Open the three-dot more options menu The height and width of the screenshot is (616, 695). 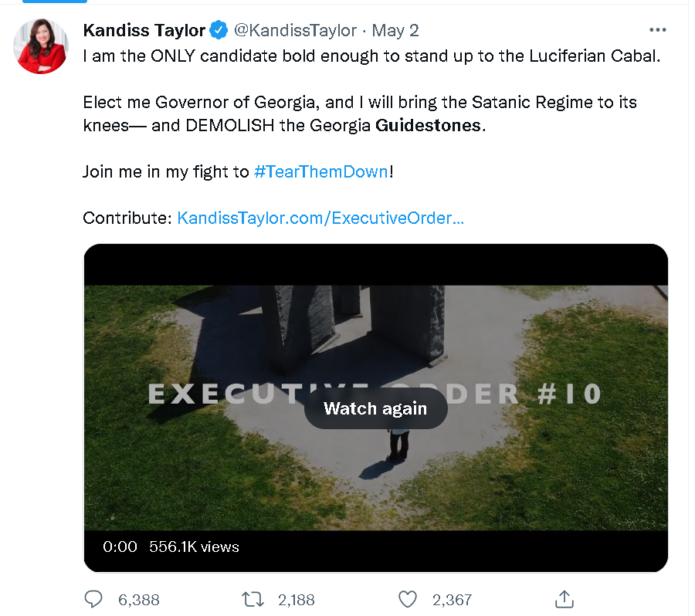pyautogui.click(x=657, y=30)
